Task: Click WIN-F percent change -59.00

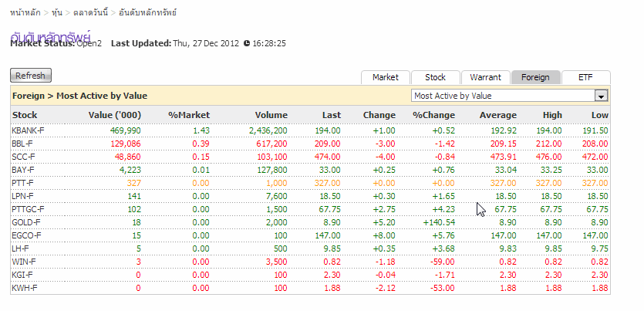Action: click(443, 262)
